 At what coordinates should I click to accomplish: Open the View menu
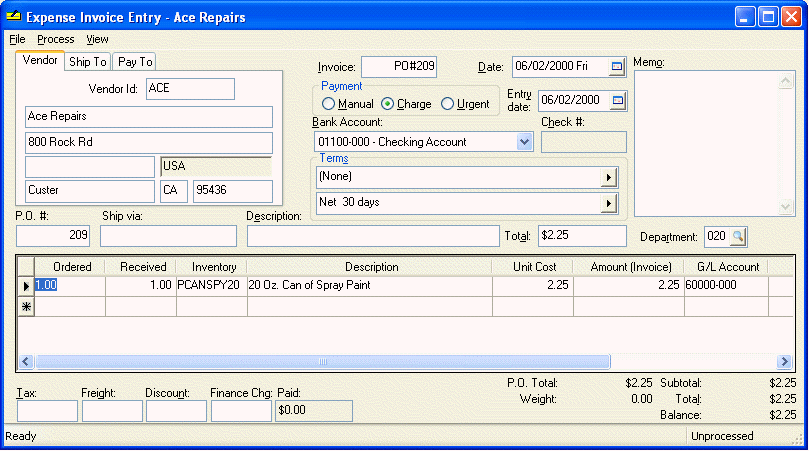point(97,39)
